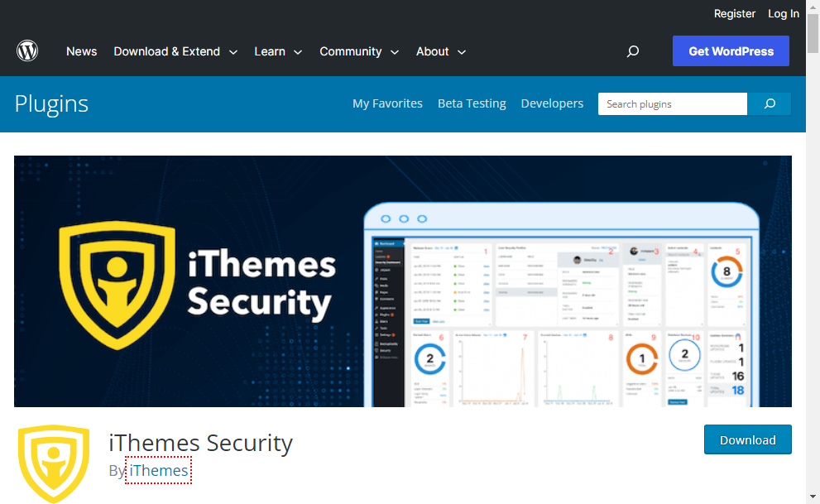Expand the Download & Extend dropdown
The width and height of the screenshot is (820, 504).
(x=175, y=51)
